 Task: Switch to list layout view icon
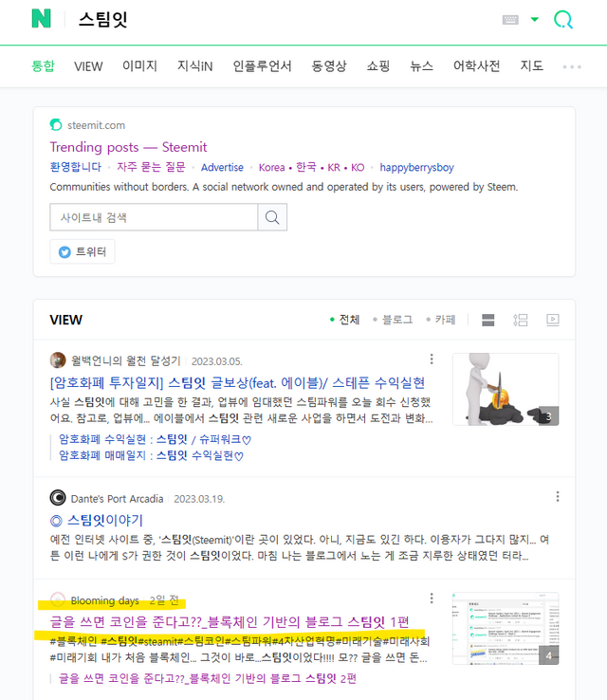(x=521, y=320)
